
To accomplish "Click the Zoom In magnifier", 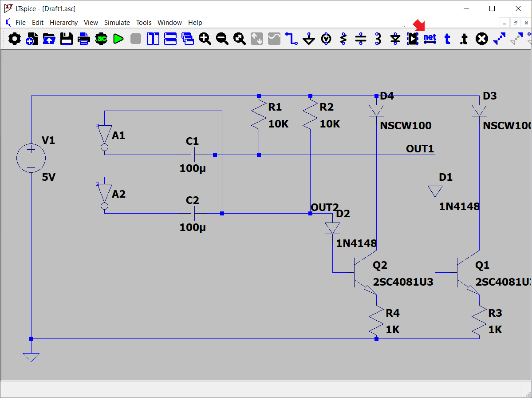I will (x=205, y=39).
